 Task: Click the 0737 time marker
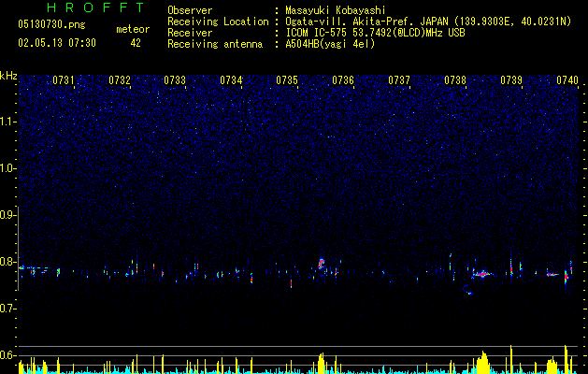399,79
